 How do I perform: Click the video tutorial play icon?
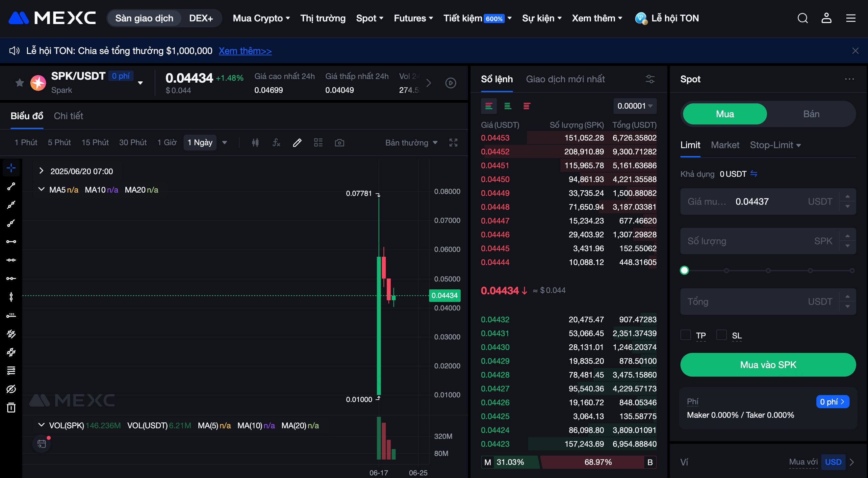tap(450, 83)
